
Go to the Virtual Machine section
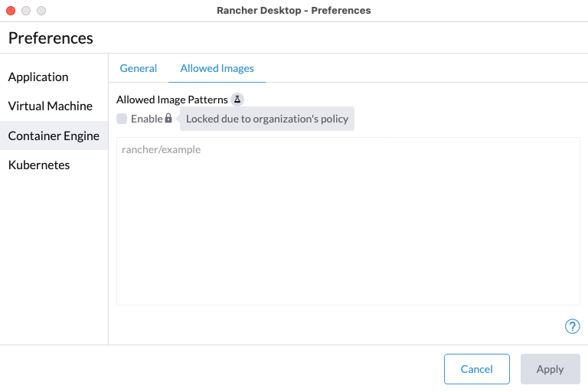pyautogui.click(x=51, y=106)
